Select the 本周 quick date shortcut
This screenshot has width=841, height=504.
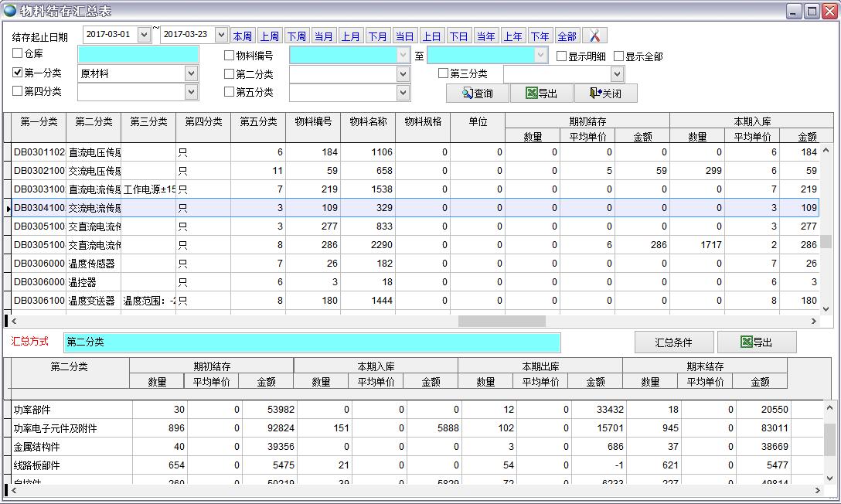[243, 36]
